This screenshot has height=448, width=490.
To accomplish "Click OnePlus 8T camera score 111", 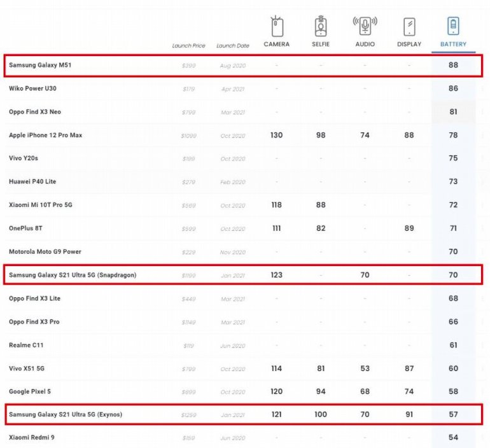I will pos(277,228).
